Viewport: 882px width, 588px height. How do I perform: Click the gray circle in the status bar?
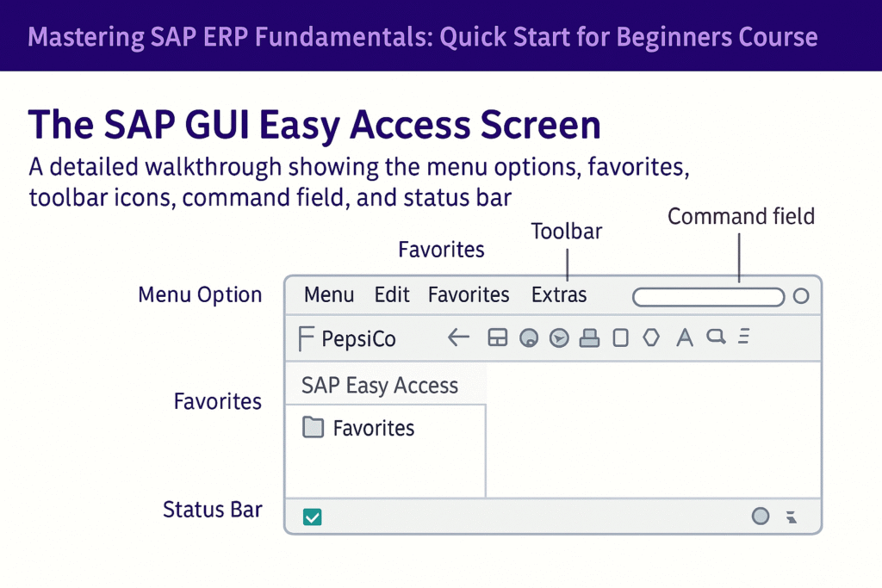pos(761,516)
